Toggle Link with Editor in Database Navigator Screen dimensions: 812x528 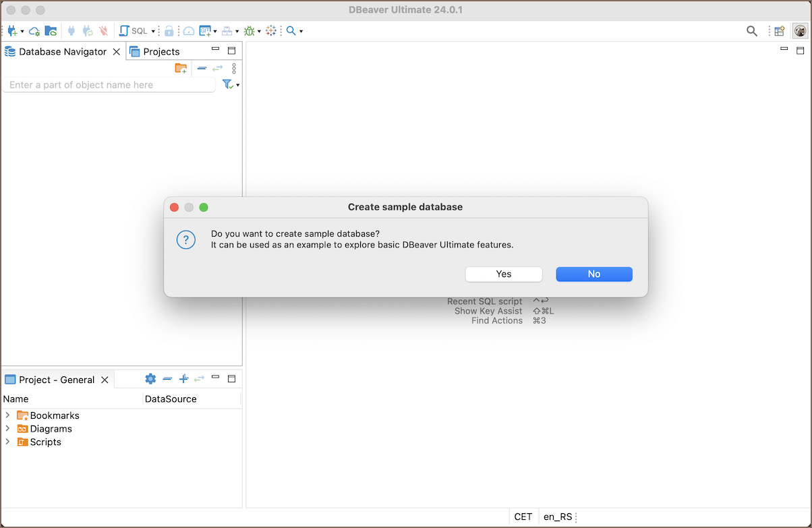(x=217, y=68)
